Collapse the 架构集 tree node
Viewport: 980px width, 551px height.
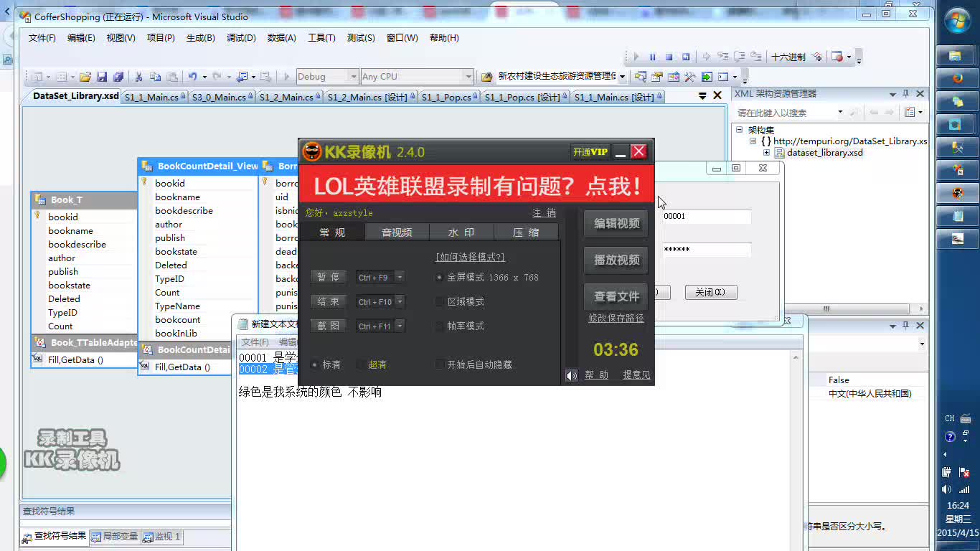click(x=739, y=130)
